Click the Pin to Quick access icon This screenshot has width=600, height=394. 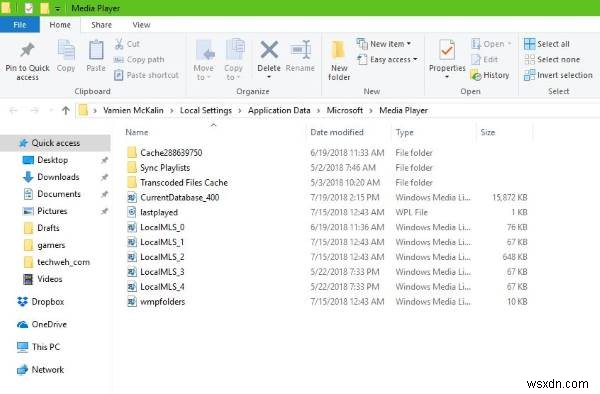click(27, 50)
